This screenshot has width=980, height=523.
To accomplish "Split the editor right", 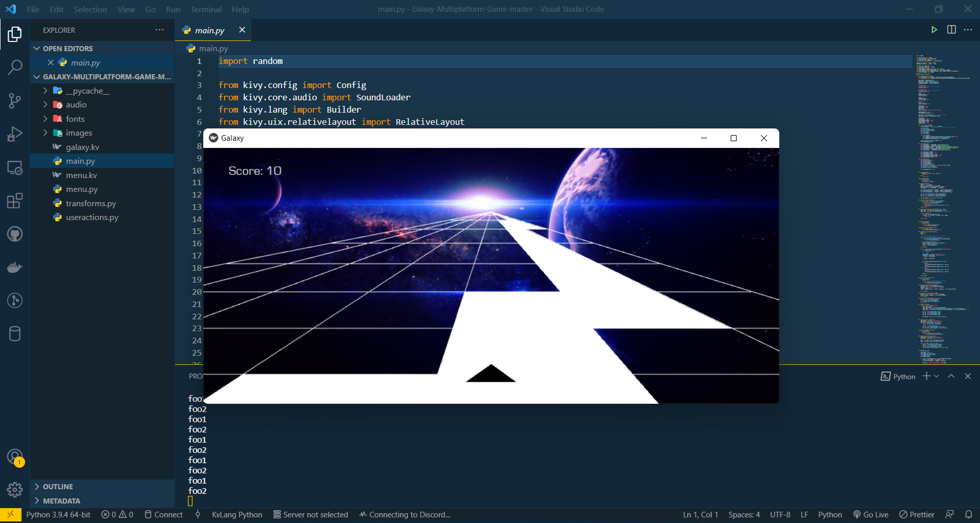I will click(x=951, y=30).
